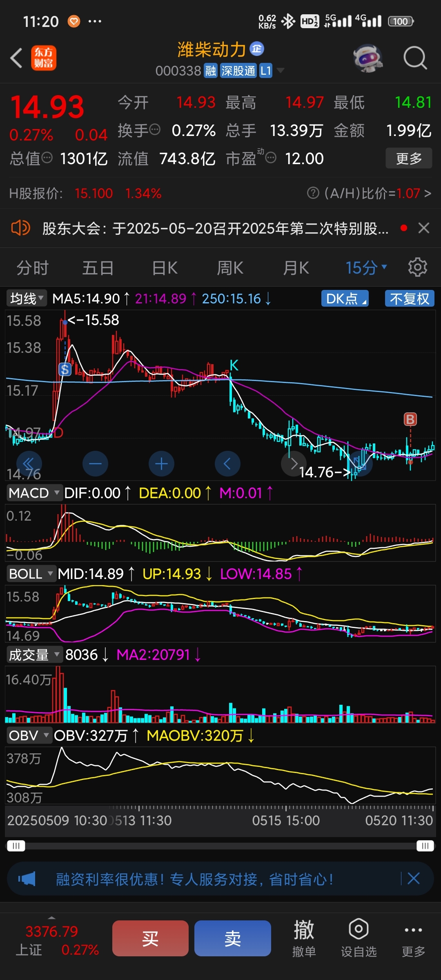This screenshot has width=441, height=980.
Task: Open chart settings gear
Action: pyautogui.click(x=417, y=267)
